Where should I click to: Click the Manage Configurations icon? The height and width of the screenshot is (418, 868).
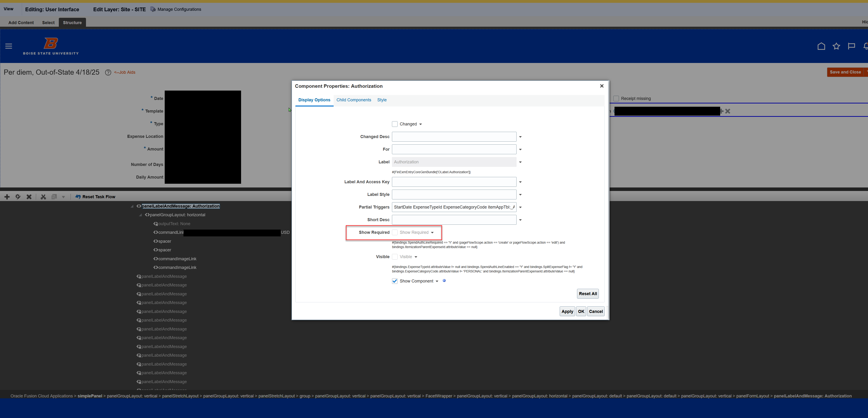[x=153, y=9]
